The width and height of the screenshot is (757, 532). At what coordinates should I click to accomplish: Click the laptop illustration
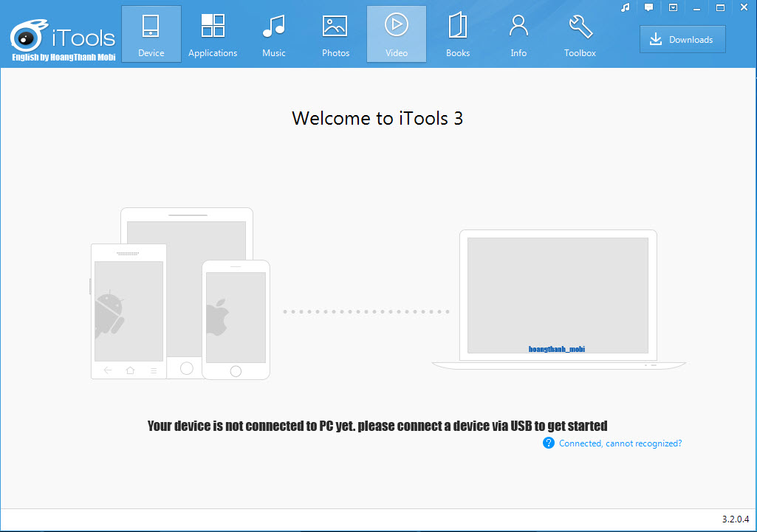coord(558,300)
